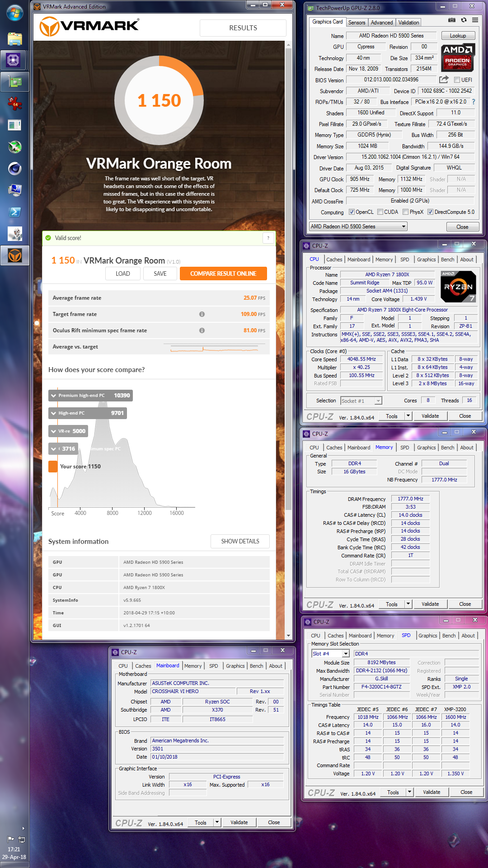
Task: Open the Tools dropdown arrow in CPU-Z Memory window
Action: point(408,604)
